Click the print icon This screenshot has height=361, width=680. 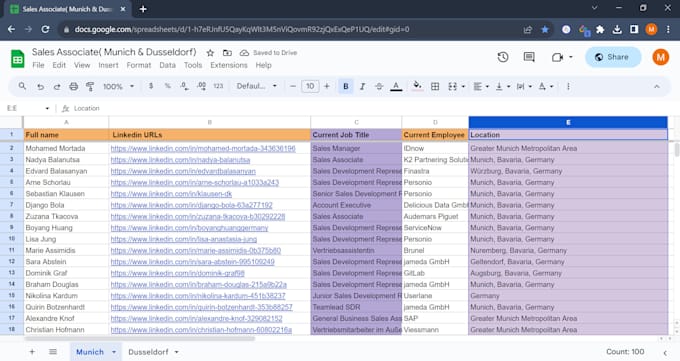(74, 86)
